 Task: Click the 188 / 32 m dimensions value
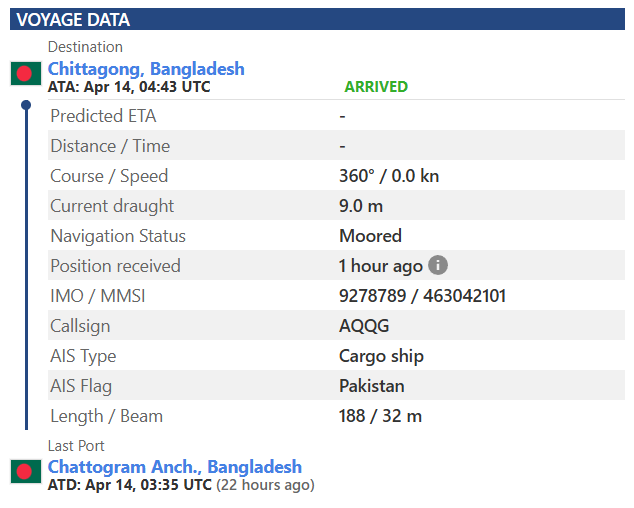pos(380,416)
